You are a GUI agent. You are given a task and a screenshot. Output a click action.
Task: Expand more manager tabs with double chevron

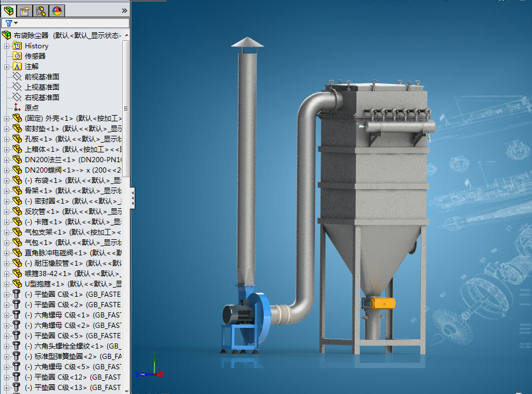[x=124, y=11]
